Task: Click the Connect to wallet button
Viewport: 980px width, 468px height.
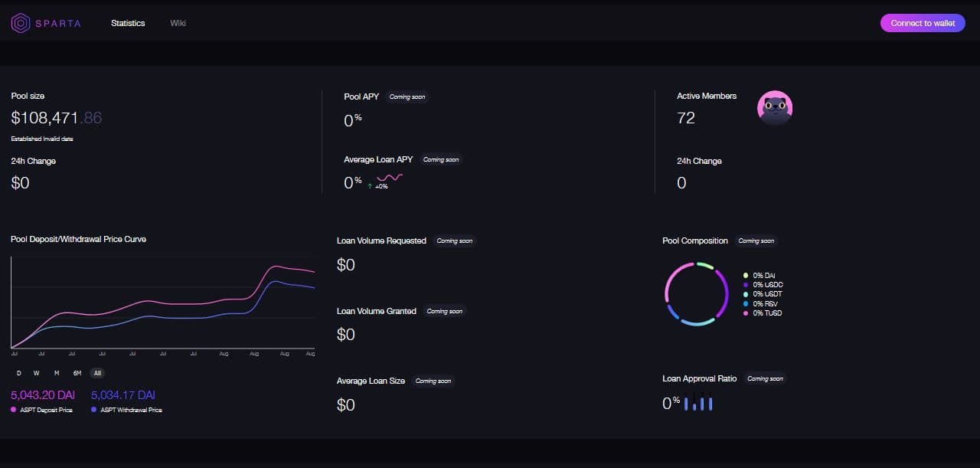Action: point(923,23)
